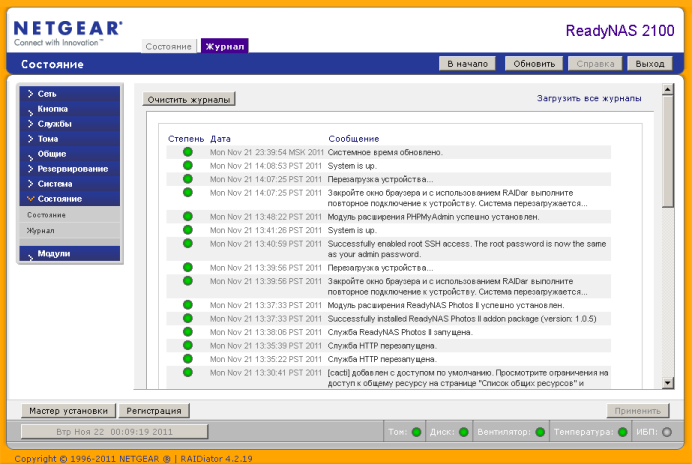The image size is (692, 464).
Task: Click RAIDiator 4.2.19 copyright text
Action: (x=216, y=458)
